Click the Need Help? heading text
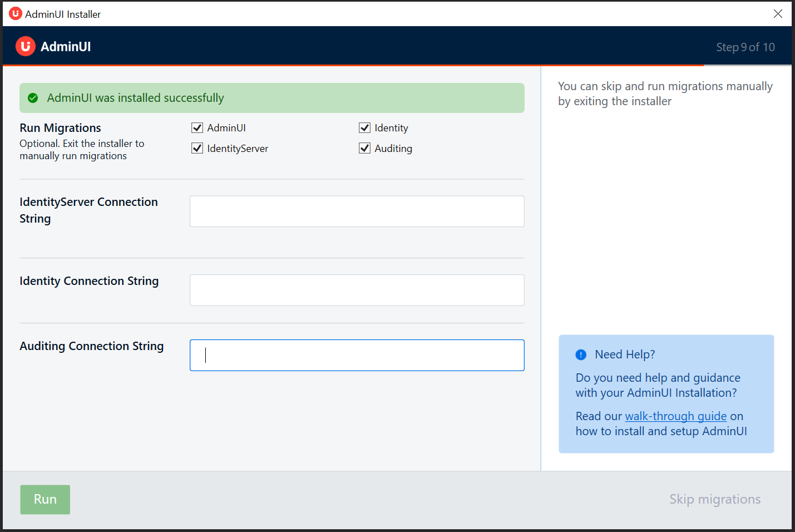The image size is (795, 532). [x=625, y=354]
